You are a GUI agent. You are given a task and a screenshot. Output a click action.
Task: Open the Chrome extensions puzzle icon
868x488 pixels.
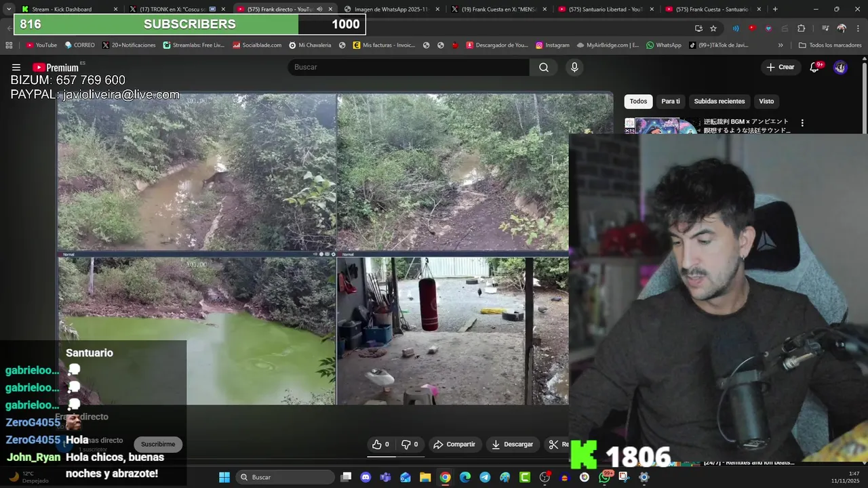tap(801, 28)
